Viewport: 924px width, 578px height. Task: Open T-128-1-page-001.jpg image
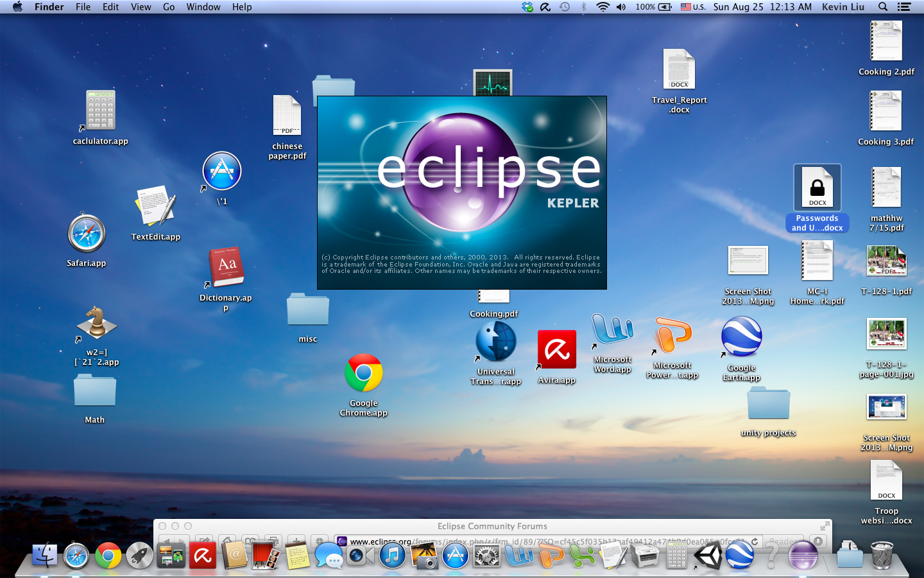(x=886, y=334)
